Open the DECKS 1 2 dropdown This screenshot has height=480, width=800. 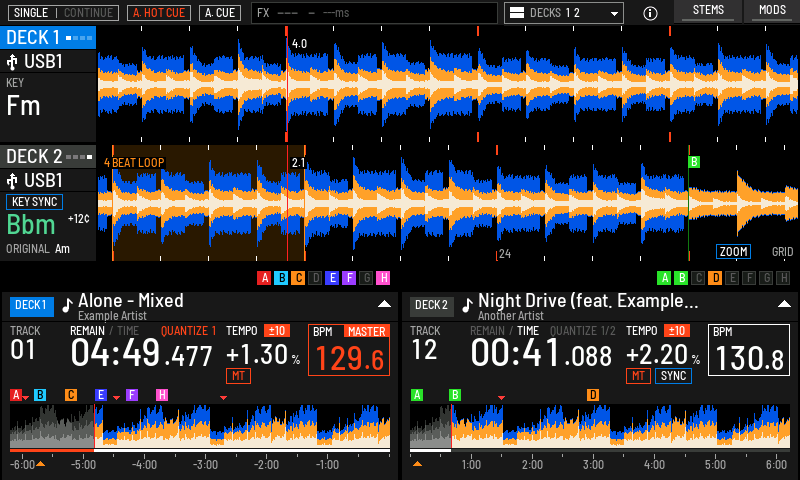click(x=564, y=13)
